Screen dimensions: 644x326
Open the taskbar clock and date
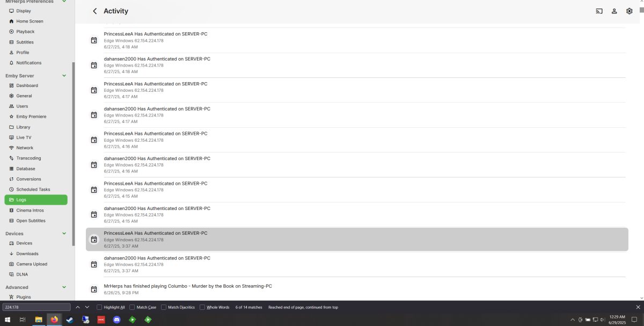pyautogui.click(x=617, y=320)
